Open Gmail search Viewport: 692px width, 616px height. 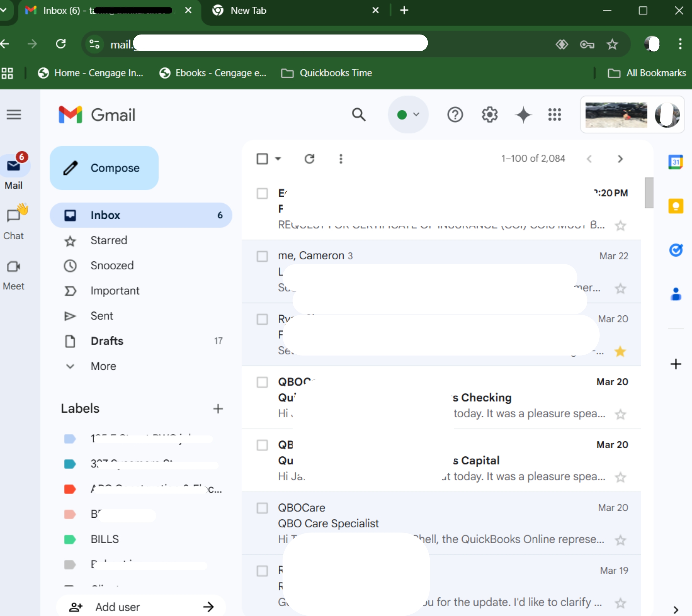click(x=359, y=115)
